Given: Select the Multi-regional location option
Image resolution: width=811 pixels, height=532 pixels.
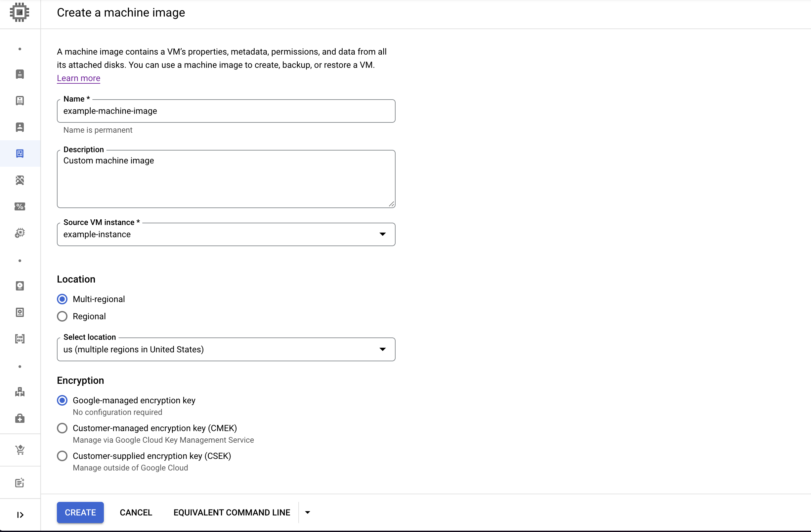Looking at the screenshot, I should coord(62,299).
